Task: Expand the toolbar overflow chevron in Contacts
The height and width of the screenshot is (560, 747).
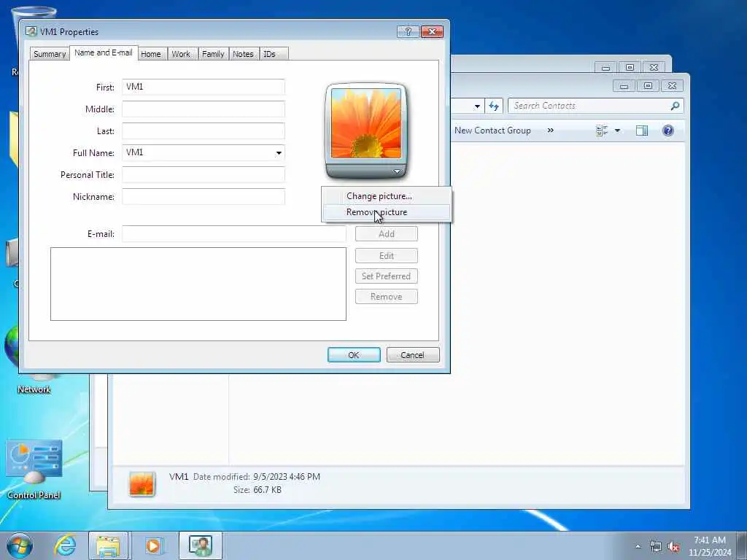Action: (551, 131)
